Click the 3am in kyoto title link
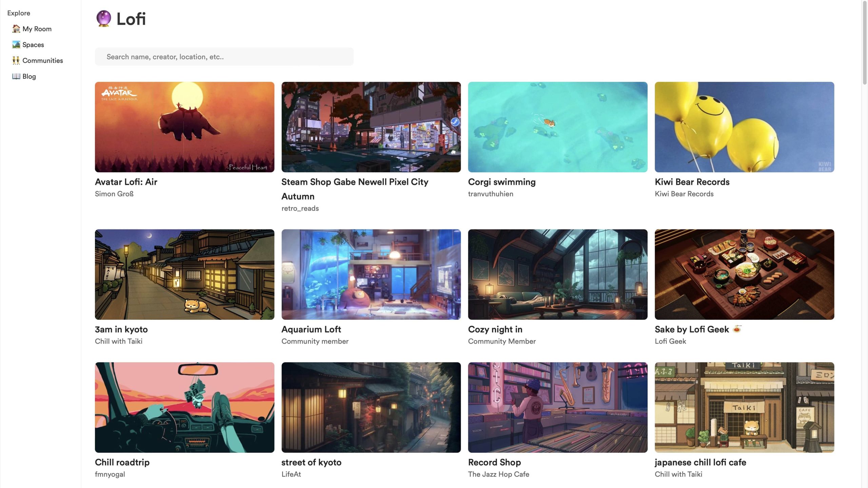 click(x=121, y=329)
